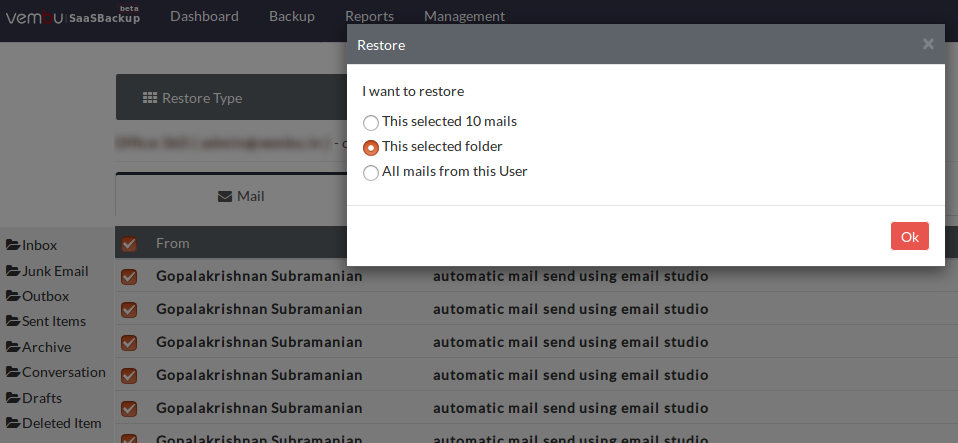Click the Inbox folder icon

point(13,245)
